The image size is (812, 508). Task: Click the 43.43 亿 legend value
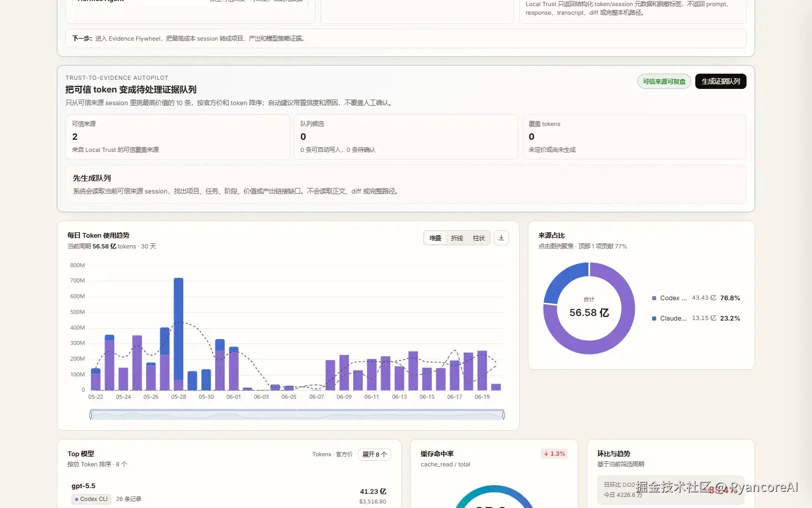click(704, 298)
